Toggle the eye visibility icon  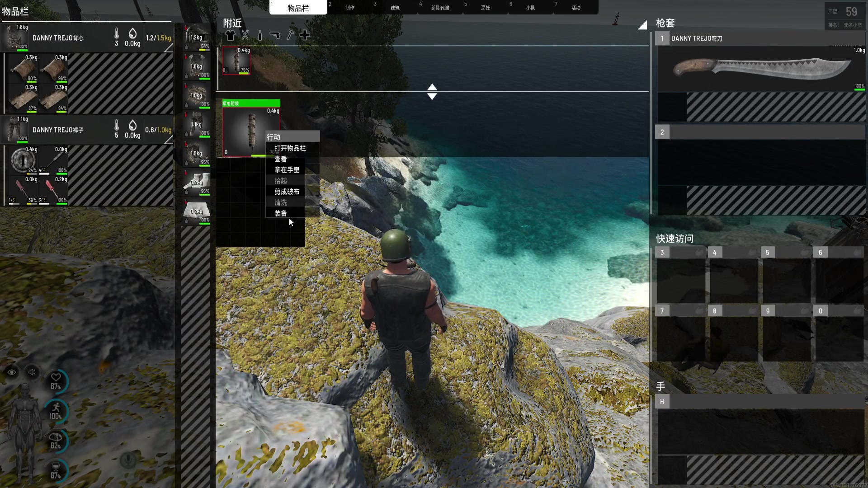[12, 372]
